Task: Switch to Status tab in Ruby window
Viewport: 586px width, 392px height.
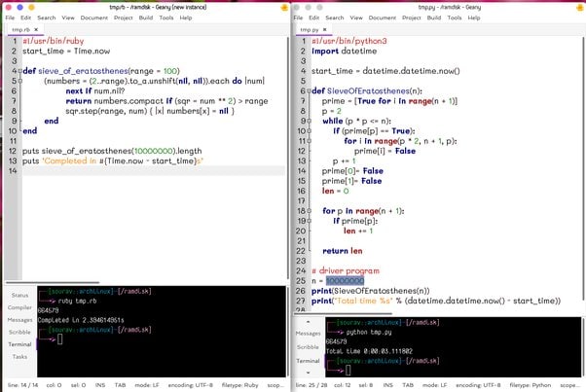Action: point(19,295)
